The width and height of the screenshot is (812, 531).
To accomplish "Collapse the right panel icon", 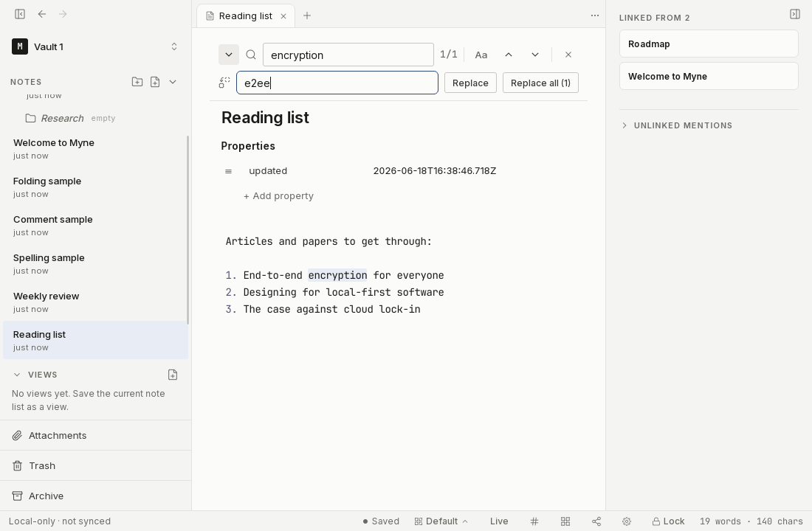I will tap(795, 14).
